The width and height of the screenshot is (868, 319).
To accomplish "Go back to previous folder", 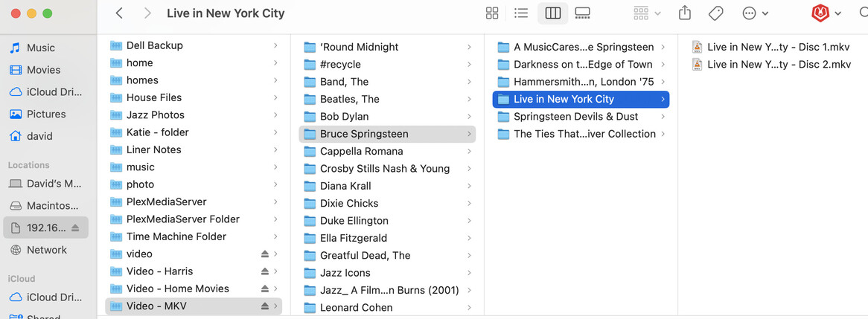I will point(120,13).
